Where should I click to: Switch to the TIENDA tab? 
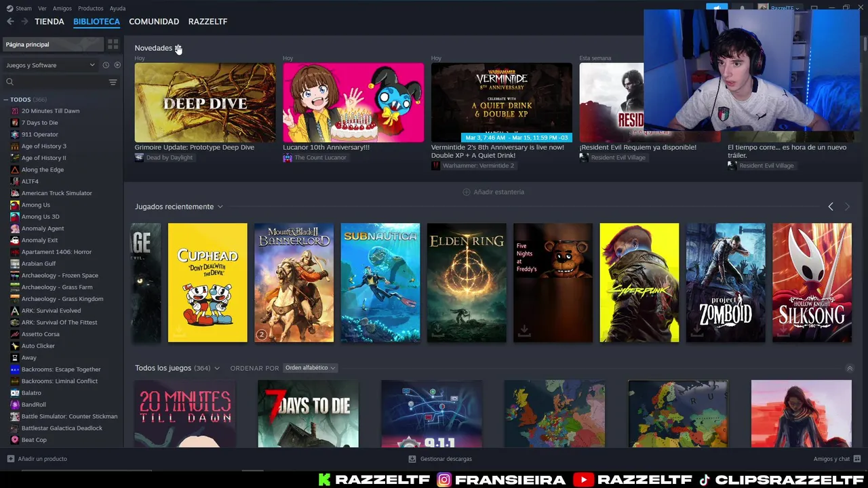tap(50, 22)
